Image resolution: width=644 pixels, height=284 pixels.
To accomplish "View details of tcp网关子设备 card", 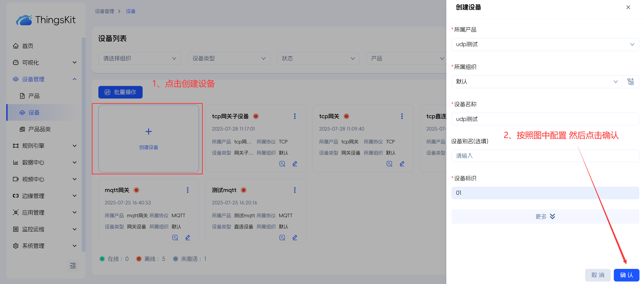I will 282,164.
